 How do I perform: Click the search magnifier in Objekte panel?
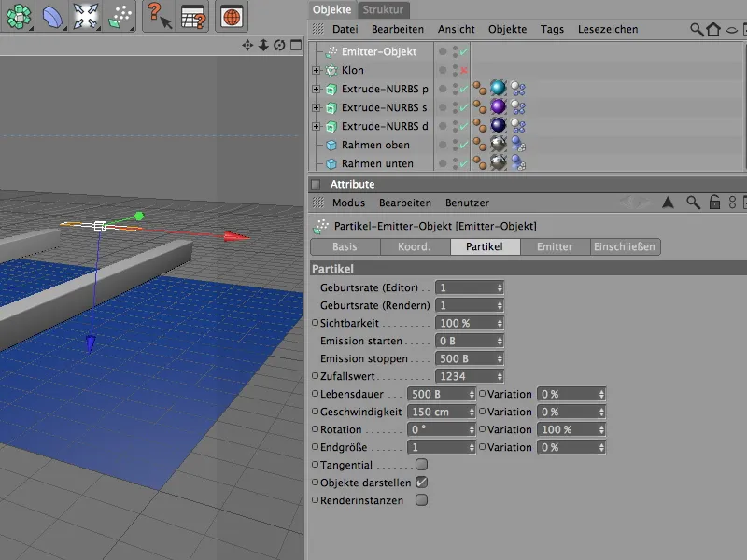coord(697,30)
